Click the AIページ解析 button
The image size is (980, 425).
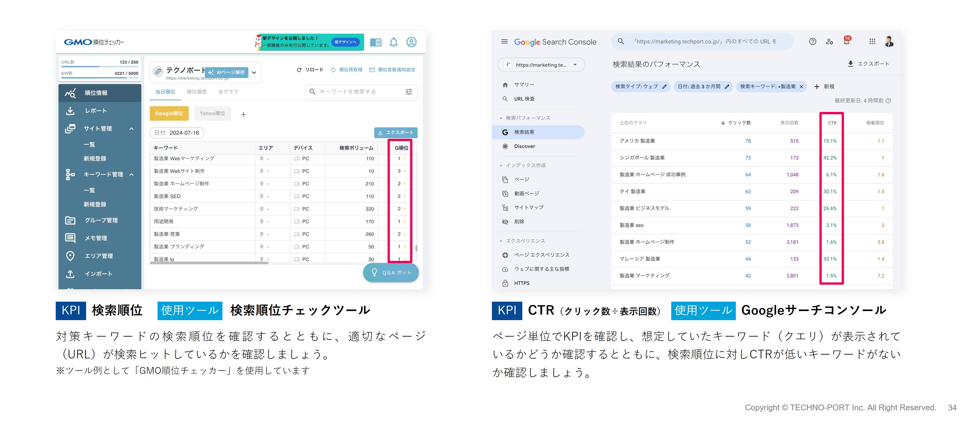pyautogui.click(x=227, y=72)
